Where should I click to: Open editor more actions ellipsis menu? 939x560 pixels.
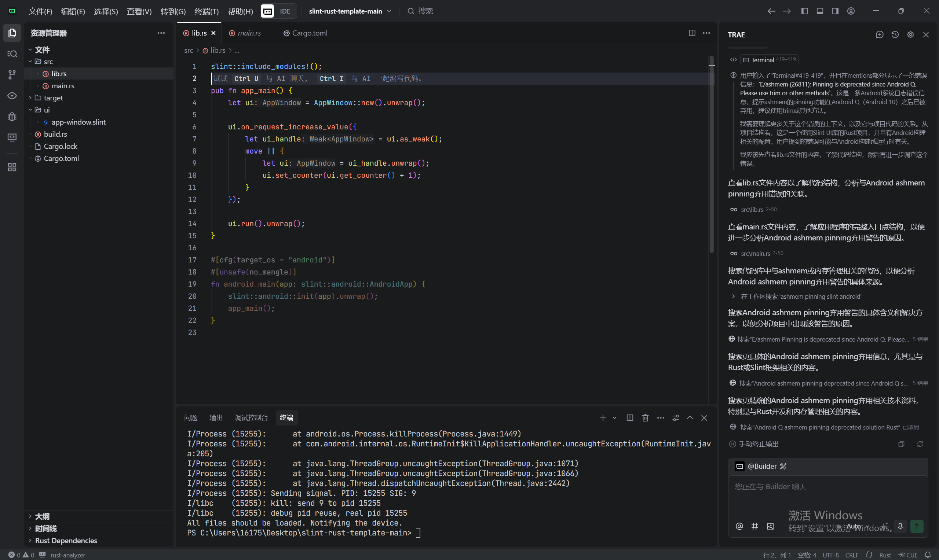pos(706,33)
